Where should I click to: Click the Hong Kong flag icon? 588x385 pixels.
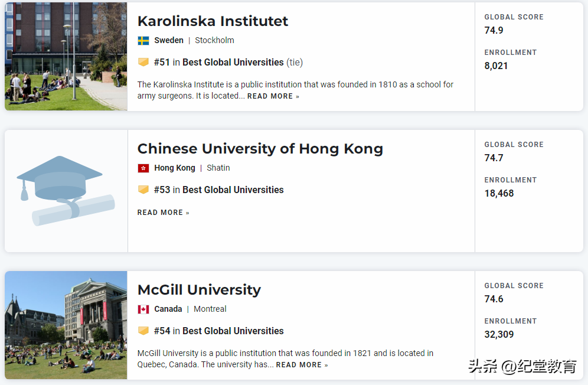tap(143, 168)
